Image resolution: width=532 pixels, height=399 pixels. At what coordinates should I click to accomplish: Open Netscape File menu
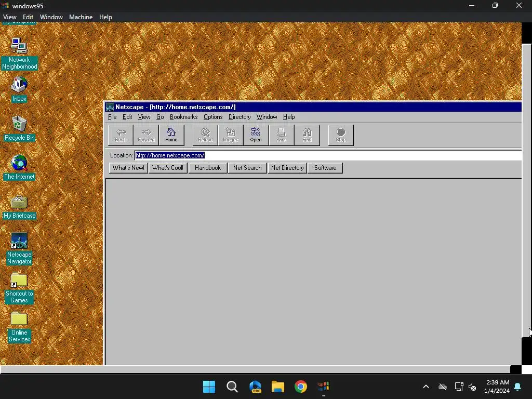pyautogui.click(x=112, y=117)
